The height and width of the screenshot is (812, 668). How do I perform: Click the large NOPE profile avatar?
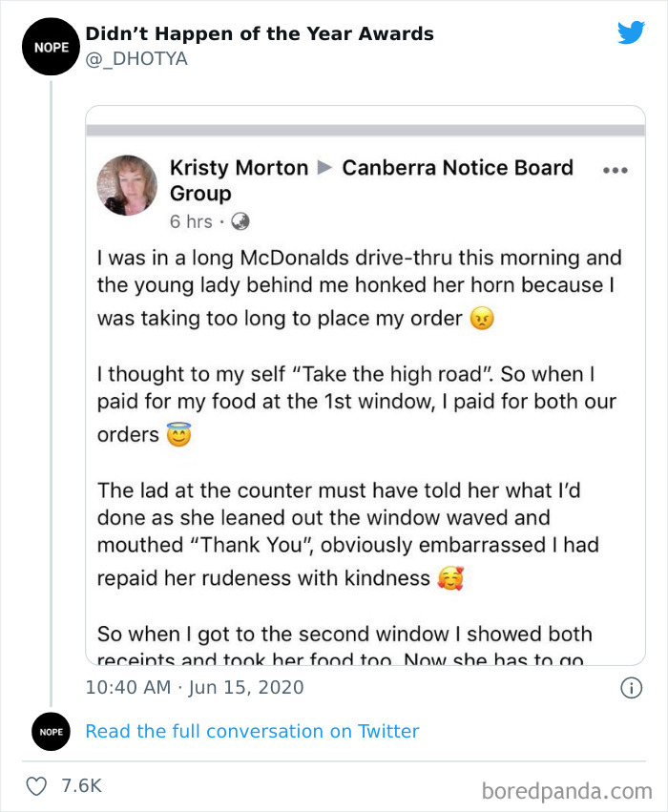[52, 46]
